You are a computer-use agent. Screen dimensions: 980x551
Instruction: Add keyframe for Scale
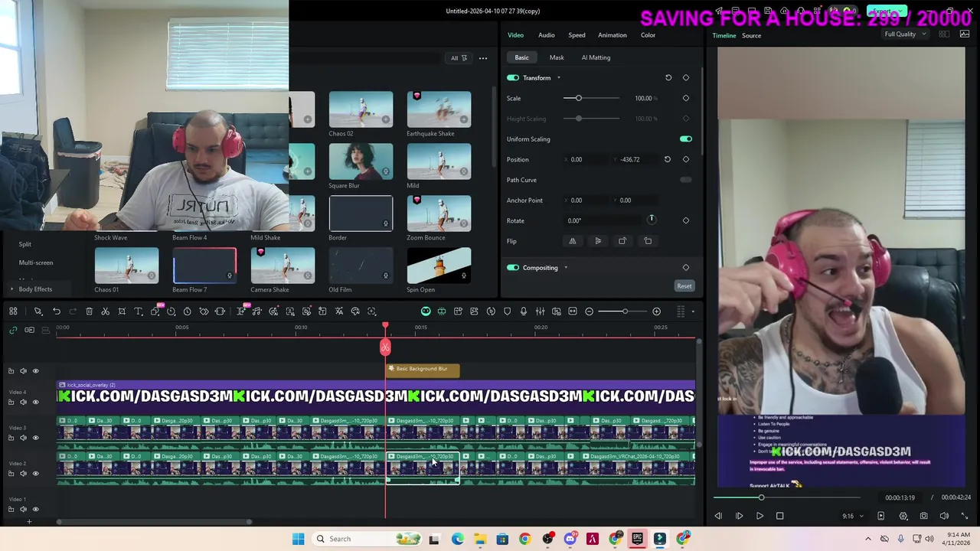tap(686, 98)
